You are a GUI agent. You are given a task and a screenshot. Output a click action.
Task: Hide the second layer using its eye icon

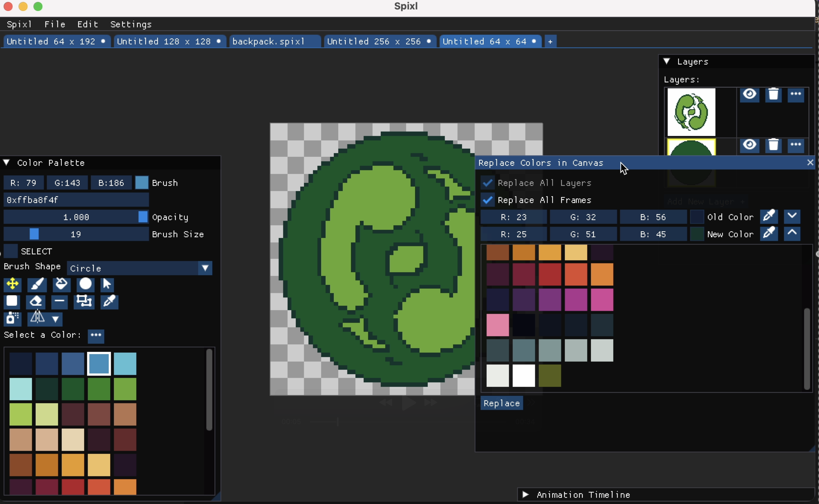[x=750, y=145]
